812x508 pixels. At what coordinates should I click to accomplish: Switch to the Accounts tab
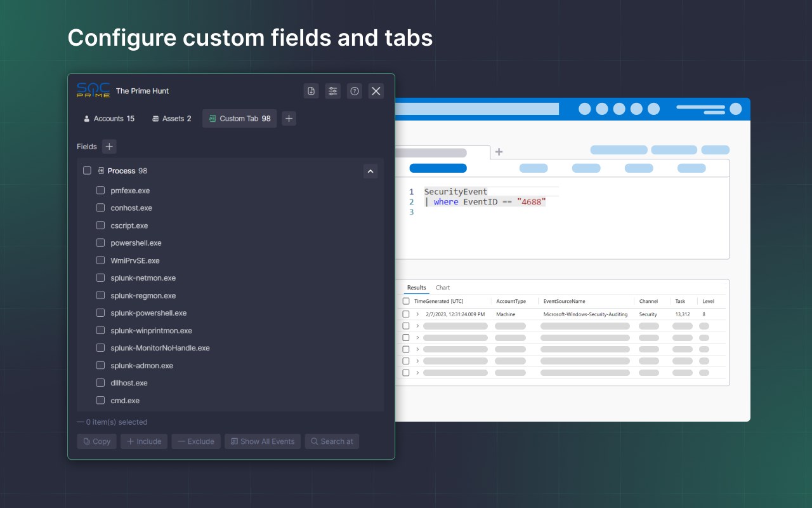[x=109, y=119]
